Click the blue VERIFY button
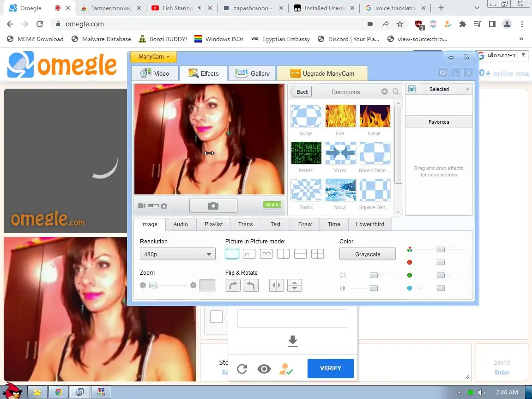This screenshot has height=399, width=532. click(x=331, y=368)
